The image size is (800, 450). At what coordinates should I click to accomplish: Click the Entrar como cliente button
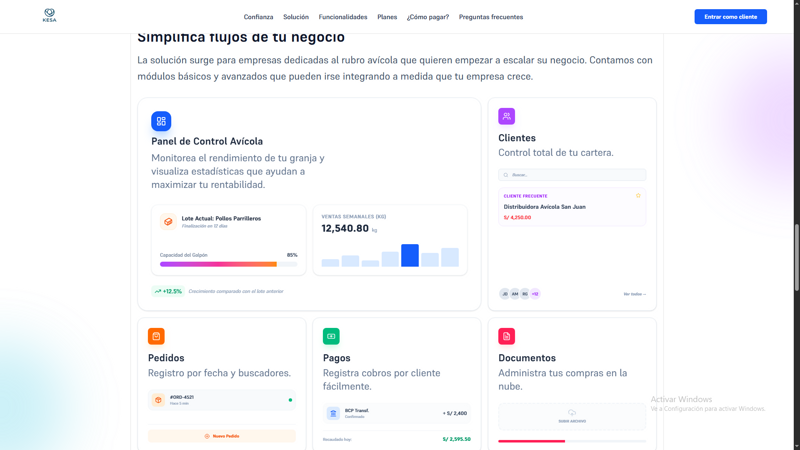[x=731, y=17]
